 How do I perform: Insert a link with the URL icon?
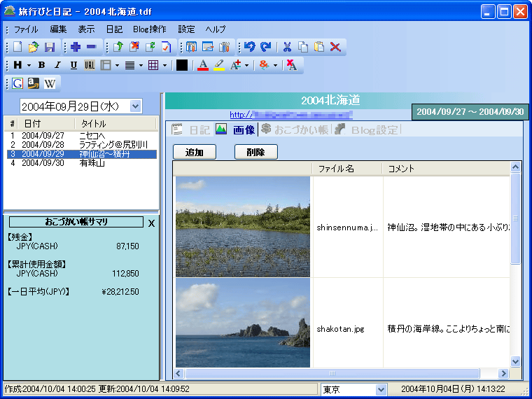pos(90,65)
